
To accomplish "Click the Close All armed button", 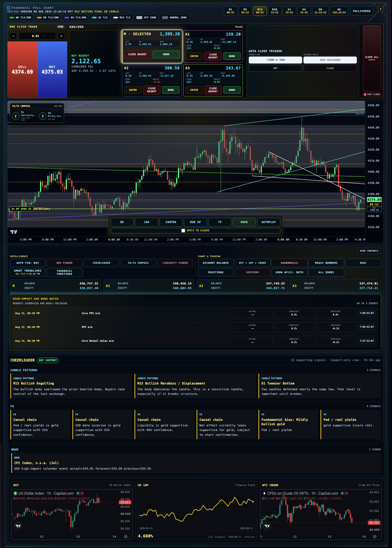I will (x=372, y=58).
